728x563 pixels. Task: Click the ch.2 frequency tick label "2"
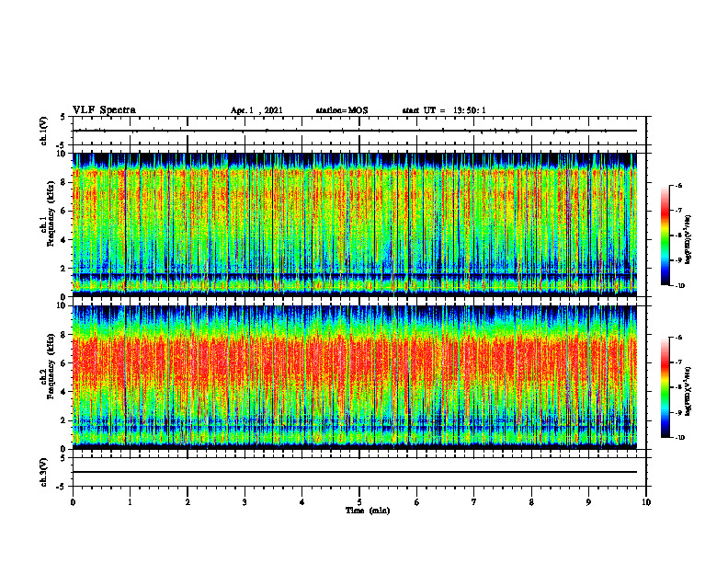coord(64,420)
